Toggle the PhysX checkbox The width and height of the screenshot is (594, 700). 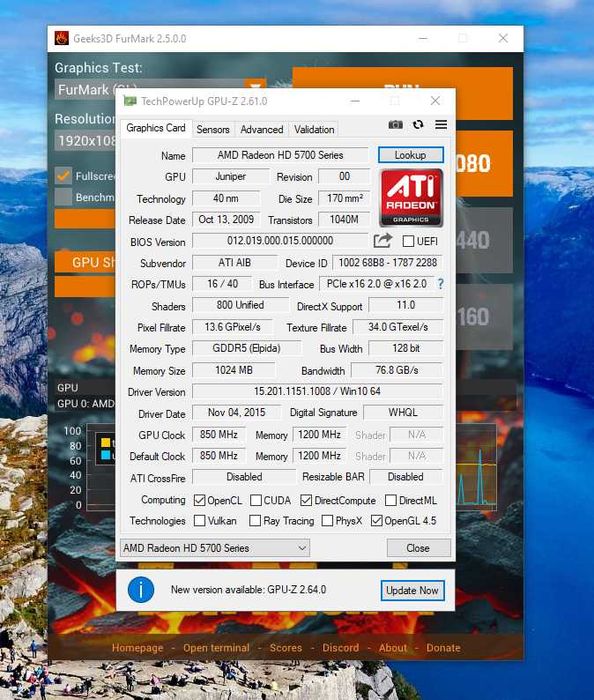[x=327, y=521]
